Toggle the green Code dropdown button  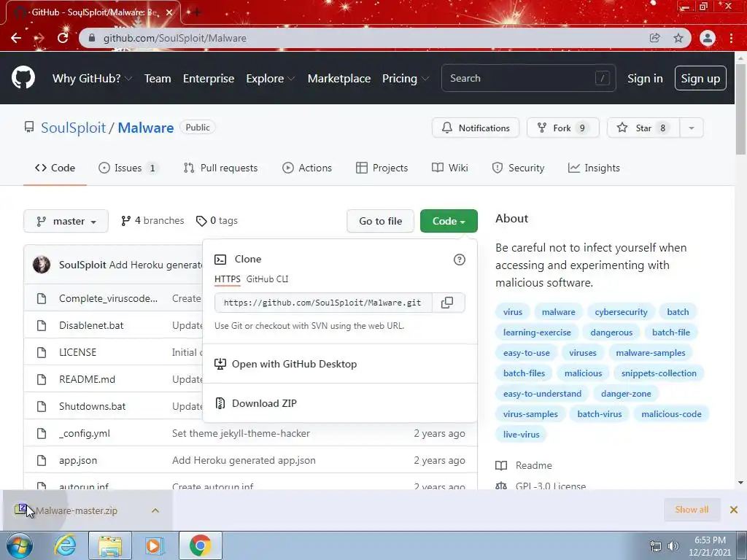(449, 221)
